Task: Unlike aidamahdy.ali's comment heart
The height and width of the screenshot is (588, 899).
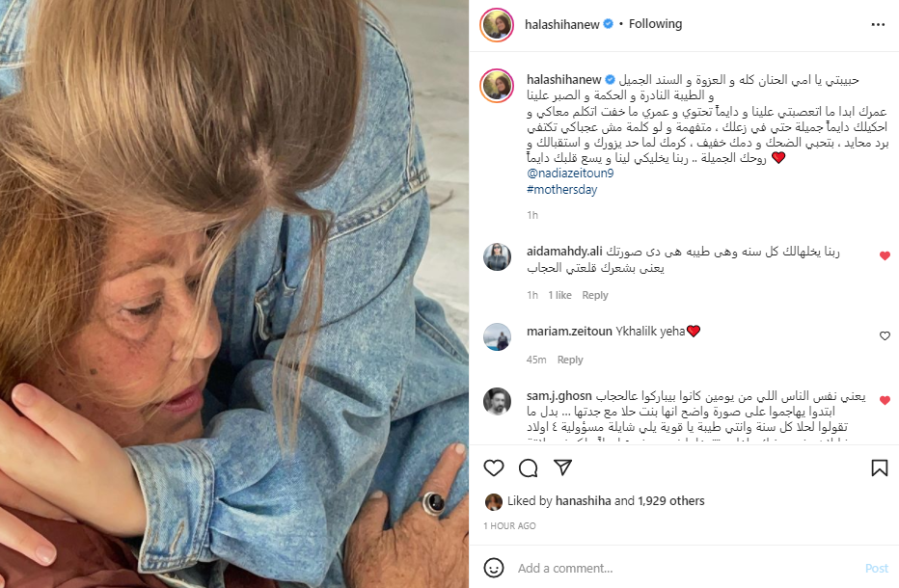Action: [x=885, y=255]
